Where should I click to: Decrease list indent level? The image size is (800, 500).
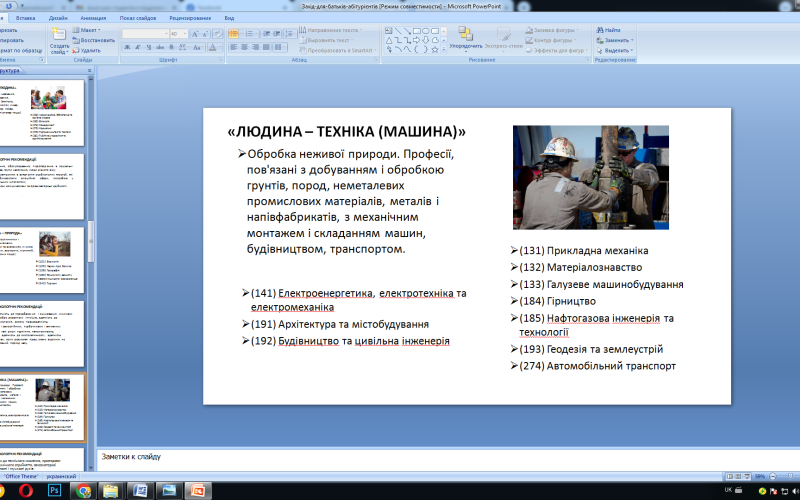tap(266, 34)
